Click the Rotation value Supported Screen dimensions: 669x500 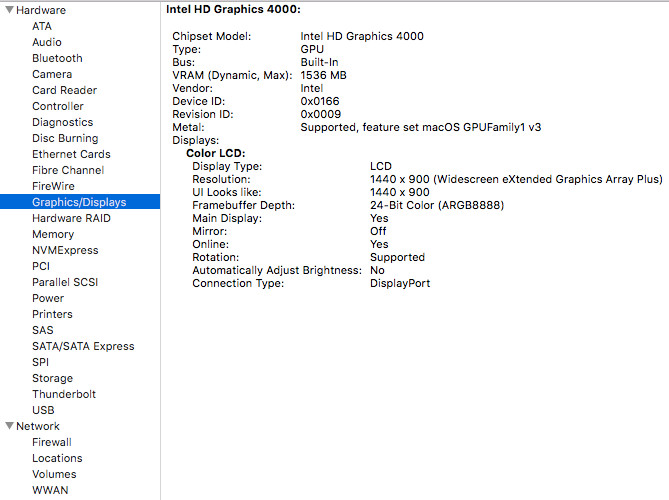tap(397, 257)
